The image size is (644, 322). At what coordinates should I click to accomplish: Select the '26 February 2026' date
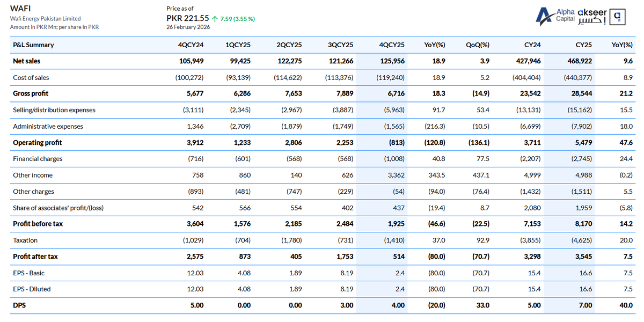point(188,27)
